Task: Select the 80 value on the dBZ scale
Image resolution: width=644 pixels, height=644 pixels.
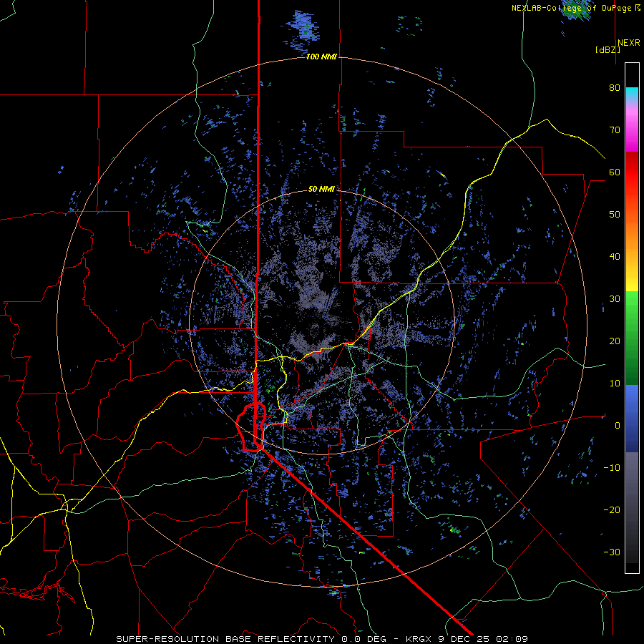Action: [x=615, y=88]
